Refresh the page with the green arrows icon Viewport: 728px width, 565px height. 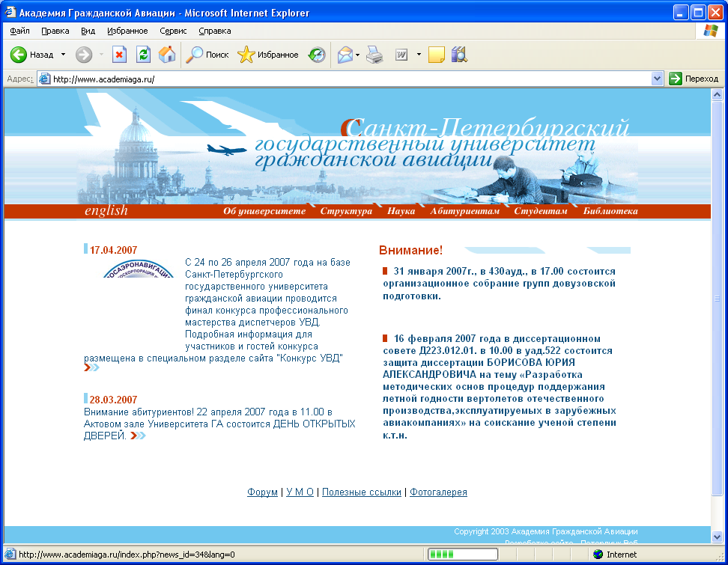[144, 55]
